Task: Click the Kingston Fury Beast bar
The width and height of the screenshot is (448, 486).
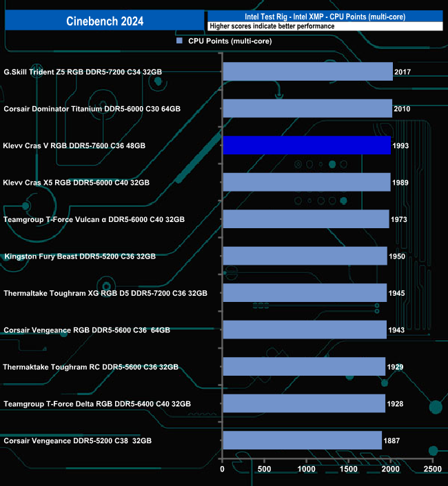Action: (x=305, y=256)
